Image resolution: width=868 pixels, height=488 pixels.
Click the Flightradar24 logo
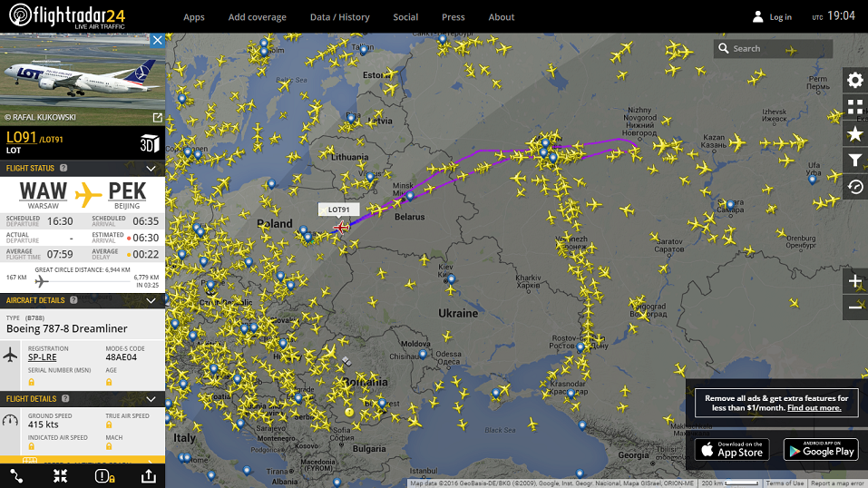(x=67, y=16)
